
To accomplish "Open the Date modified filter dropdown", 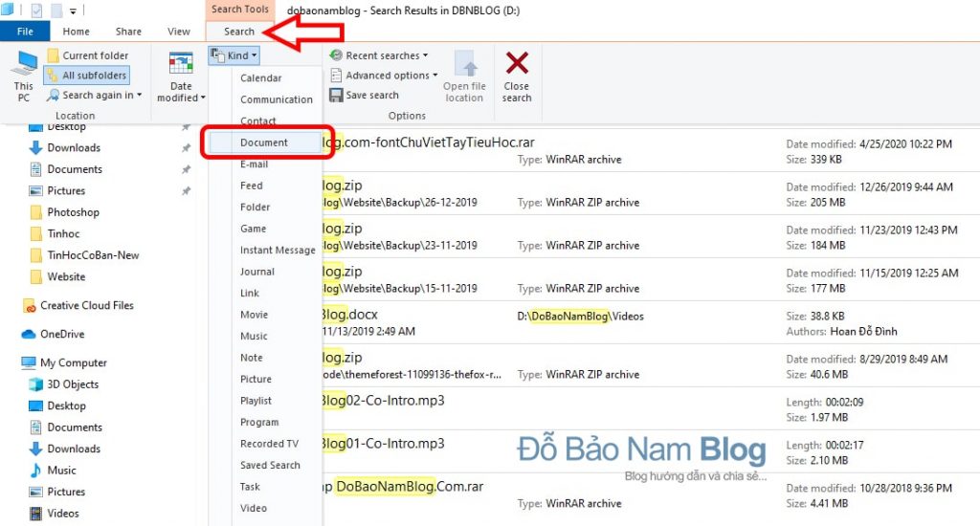I will (181, 77).
